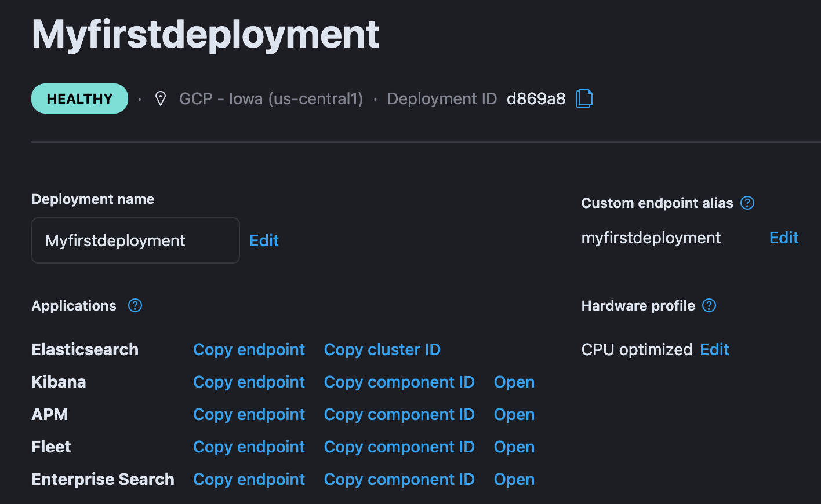Image resolution: width=821 pixels, height=504 pixels.
Task: Click the Custom endpoint alias label
Action: point(657,203)
